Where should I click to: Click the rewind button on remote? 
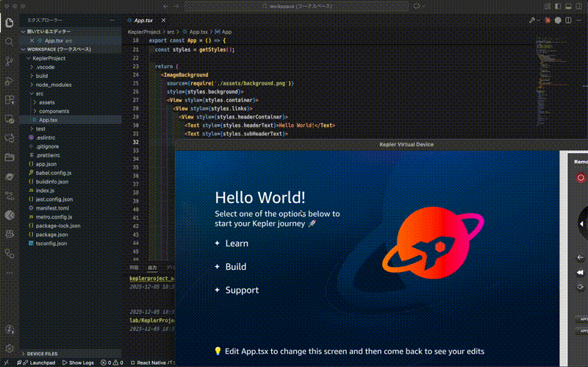[580, 272]
